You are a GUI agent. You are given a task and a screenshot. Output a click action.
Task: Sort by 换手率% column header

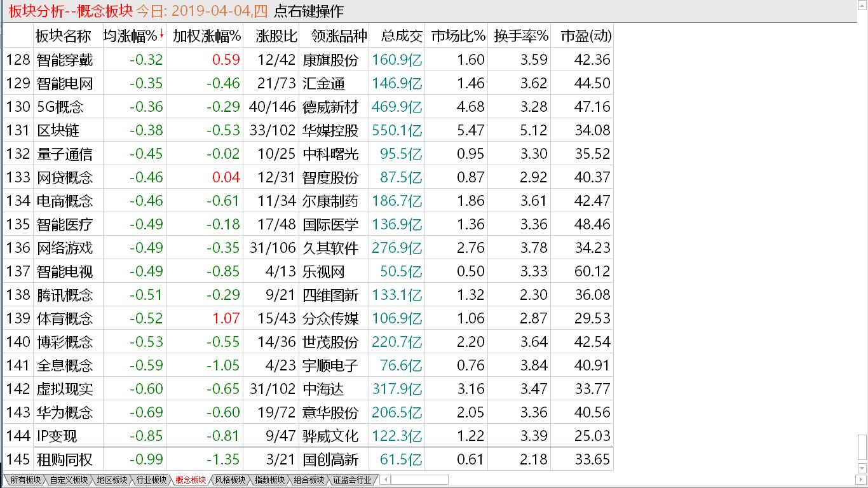(521, 36)
